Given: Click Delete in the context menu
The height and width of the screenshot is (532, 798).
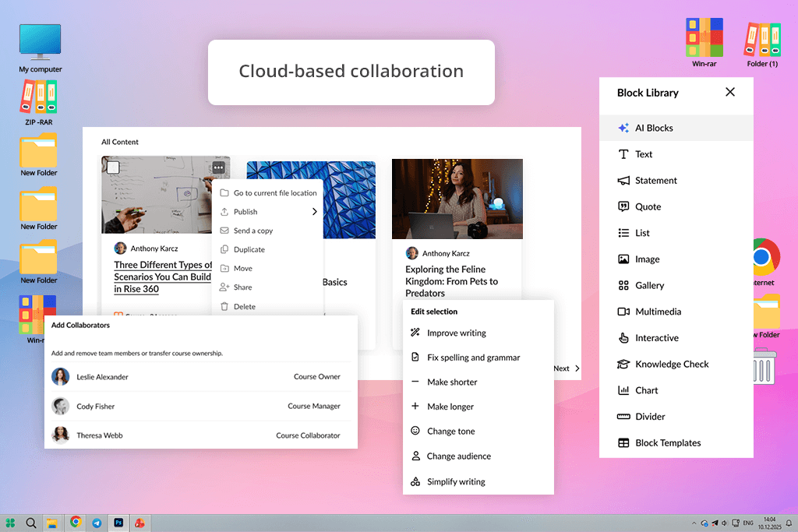Looking at the screenshot, I should (268, 307).
